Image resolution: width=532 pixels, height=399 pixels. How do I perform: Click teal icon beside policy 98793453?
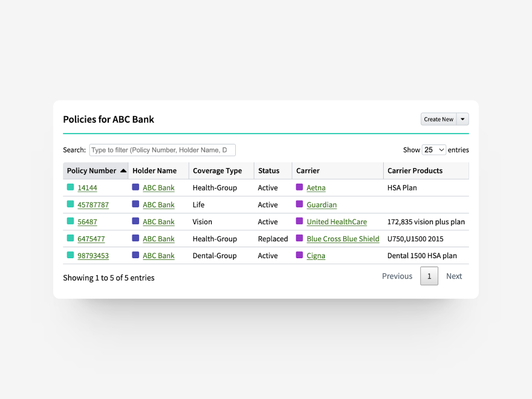tap(70, 255)
